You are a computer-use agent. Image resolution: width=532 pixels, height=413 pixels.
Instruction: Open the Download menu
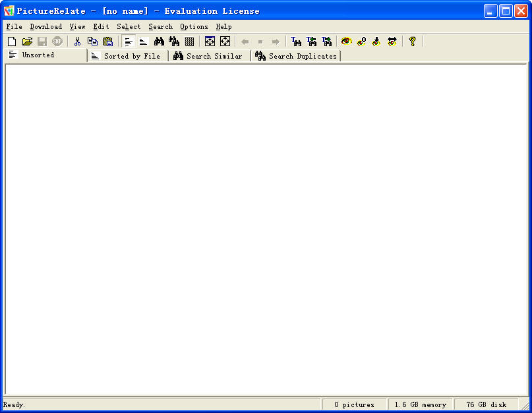pyautogui.click(x=45, y=26)
